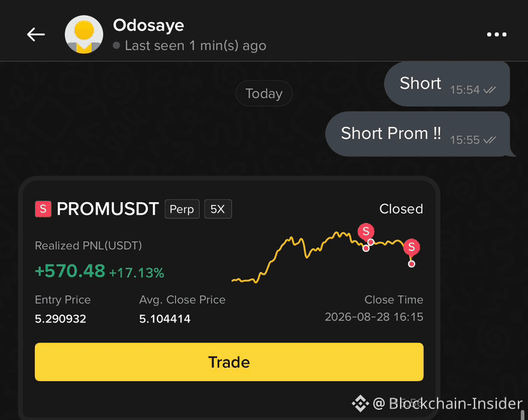This screenshot has height=420, width=528.
Task: Click the 5X leverage tag
Action: click(x=218, y=209)
